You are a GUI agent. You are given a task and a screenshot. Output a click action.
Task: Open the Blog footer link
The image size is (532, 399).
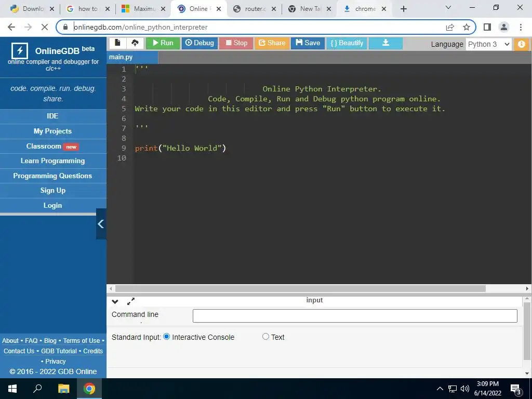click(50, 341)
